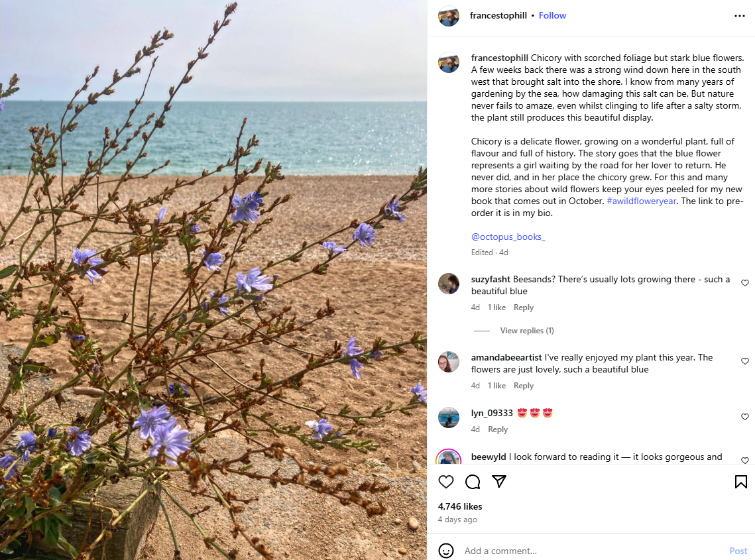The image size is (755, 560).
Task: Like the post with heart icon
Action: [446, 482]
